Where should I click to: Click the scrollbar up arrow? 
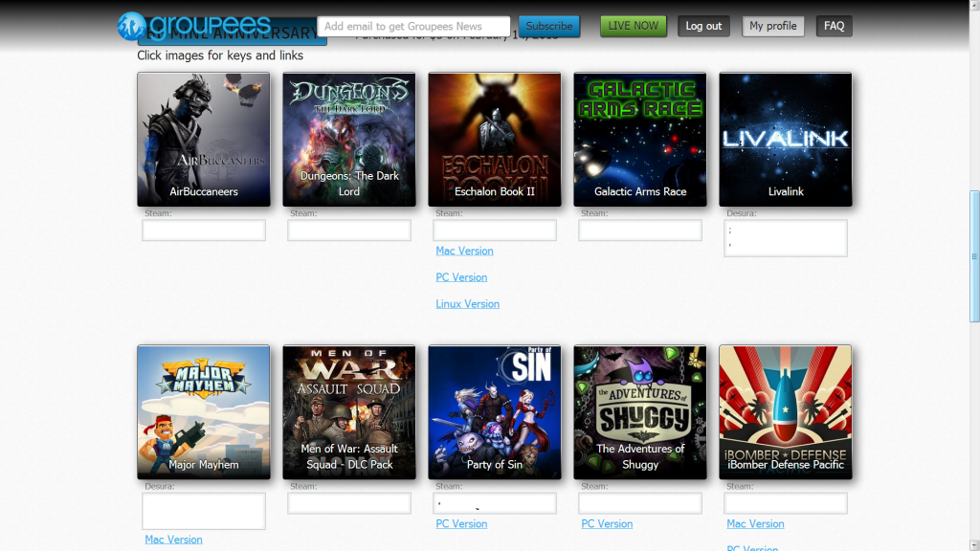tap(974, 5)
